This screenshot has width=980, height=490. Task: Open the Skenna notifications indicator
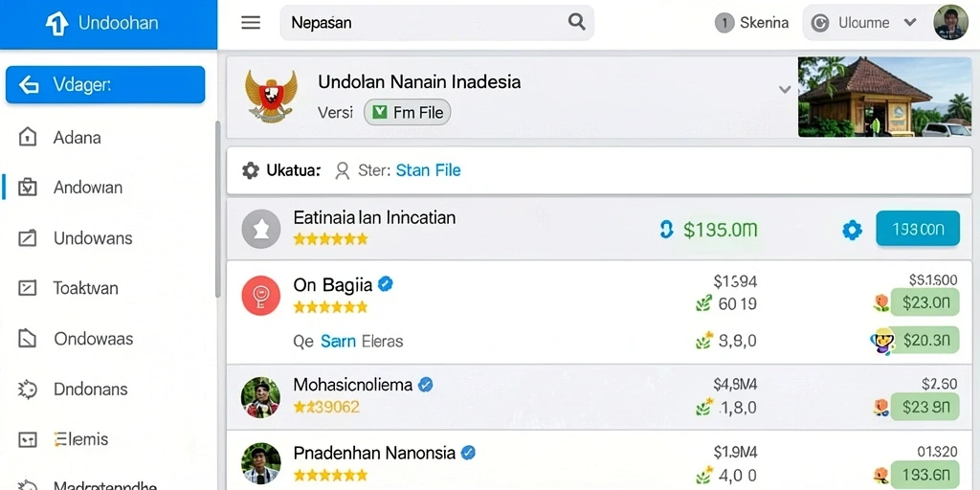pos(752,23)
